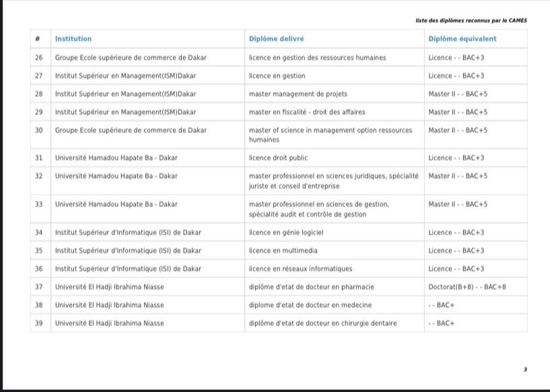This screenshot has width=550, height=392.
Task: Select the 'licence en multimedia' cell
Action: point(283,251)
